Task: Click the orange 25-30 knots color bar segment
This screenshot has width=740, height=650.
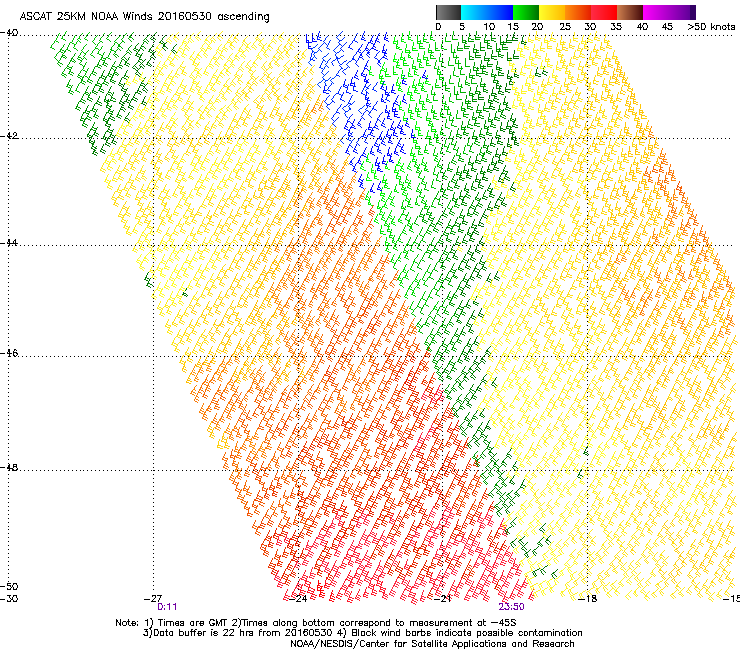Action: point(578,12)
